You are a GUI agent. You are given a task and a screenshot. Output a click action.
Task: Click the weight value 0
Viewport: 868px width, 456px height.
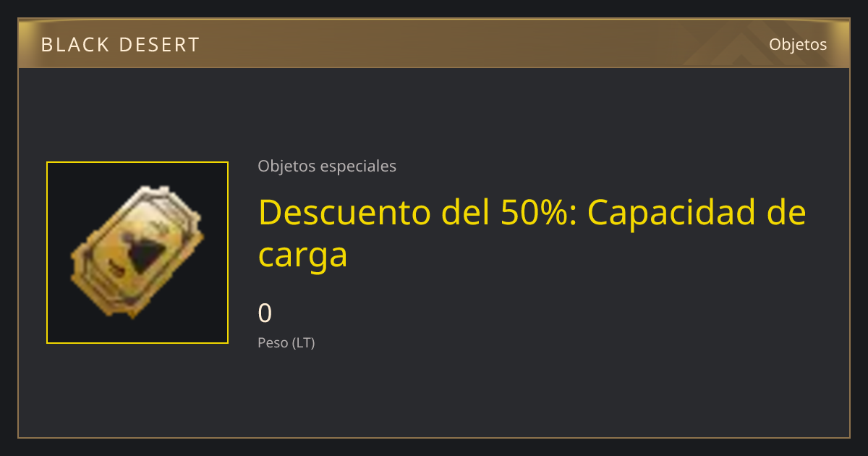click(x=265, y=313)
